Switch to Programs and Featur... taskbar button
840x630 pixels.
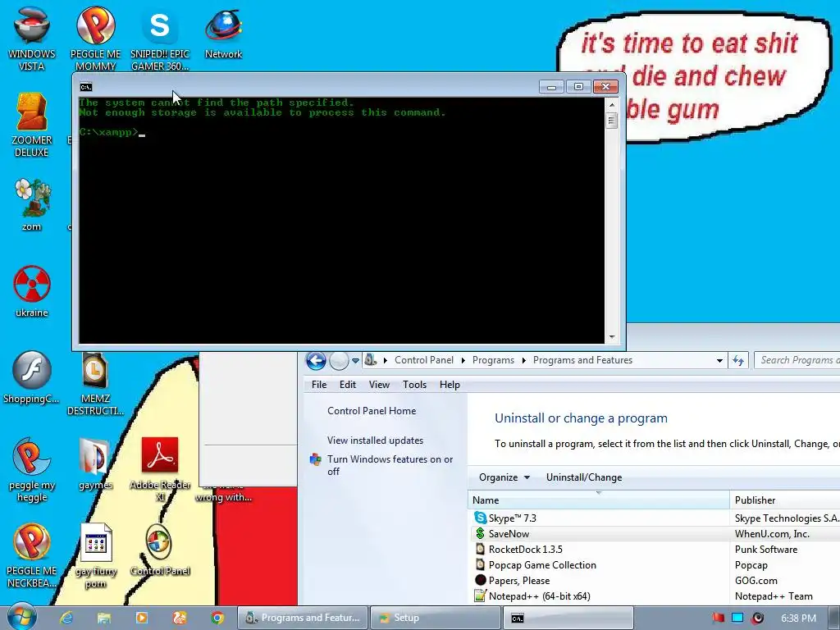(303, 618)
